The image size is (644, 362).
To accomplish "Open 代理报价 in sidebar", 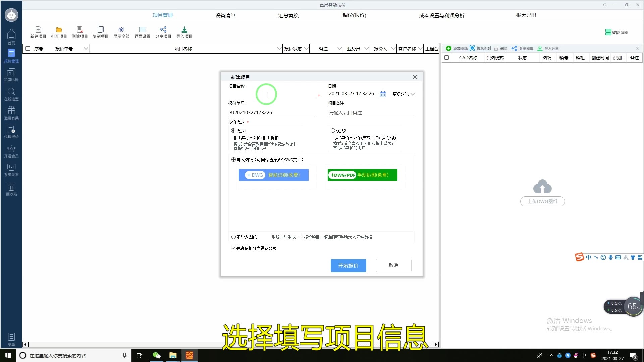I will point(11,132).
